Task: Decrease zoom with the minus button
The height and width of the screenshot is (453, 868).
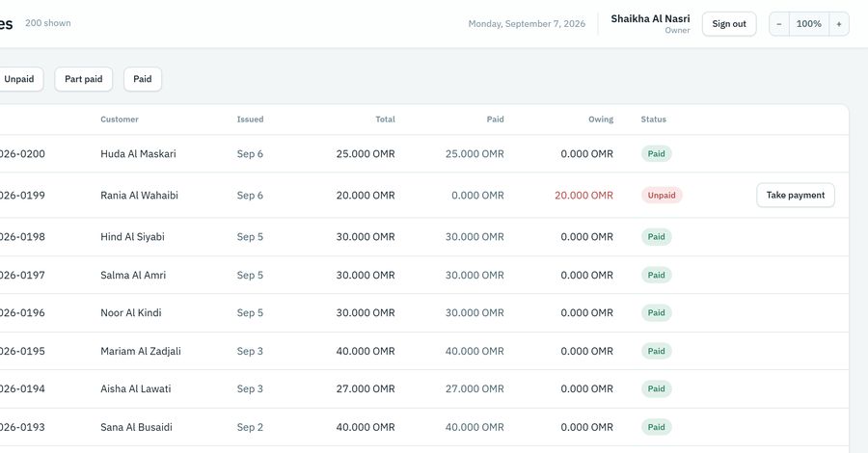Action: [x=779, y=24]
